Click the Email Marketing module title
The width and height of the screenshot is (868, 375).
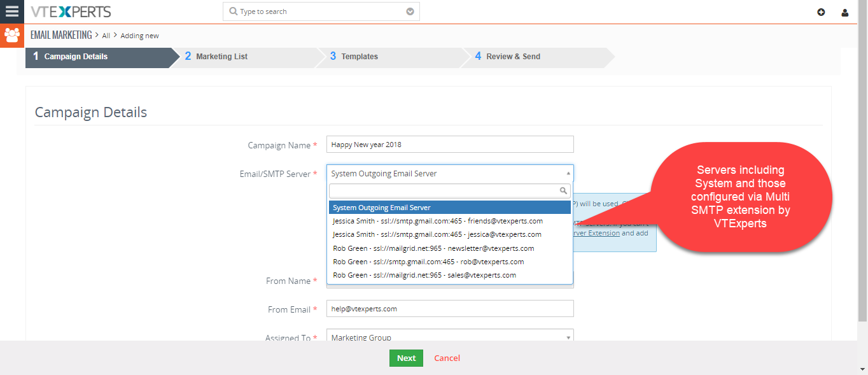[61, 35]
